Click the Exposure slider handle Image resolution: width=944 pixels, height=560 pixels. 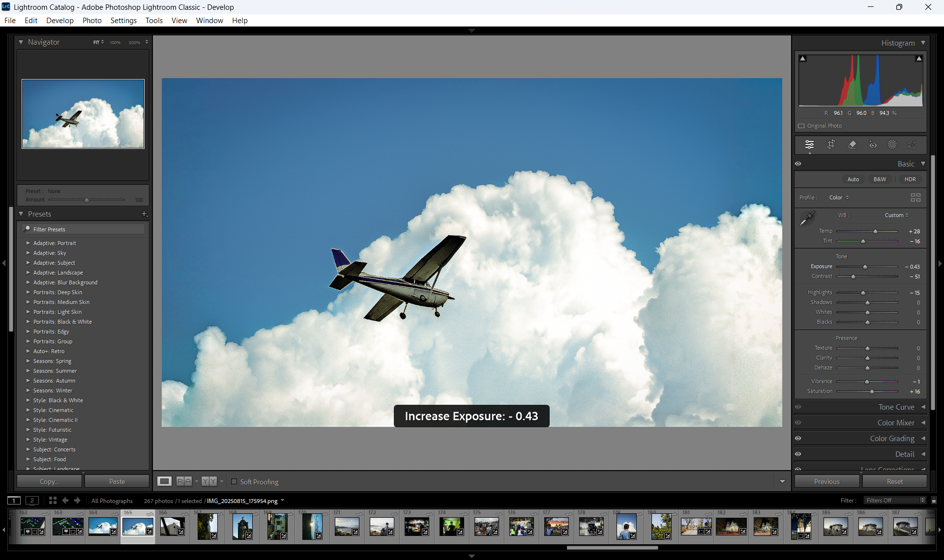pyautogui.click(x=865, y=267)
